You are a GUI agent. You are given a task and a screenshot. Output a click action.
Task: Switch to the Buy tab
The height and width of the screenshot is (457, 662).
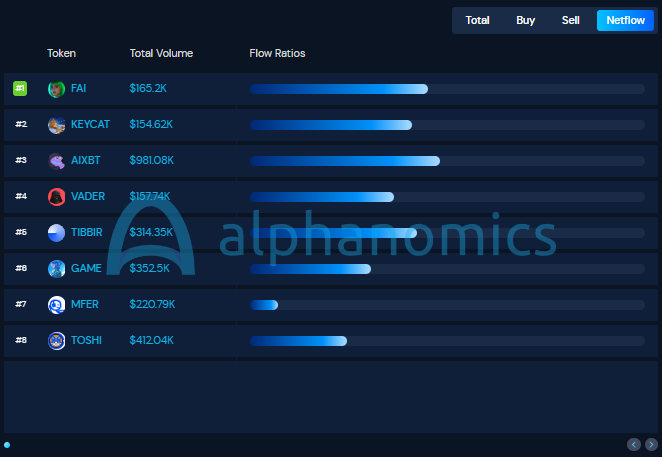coord(525,20)
